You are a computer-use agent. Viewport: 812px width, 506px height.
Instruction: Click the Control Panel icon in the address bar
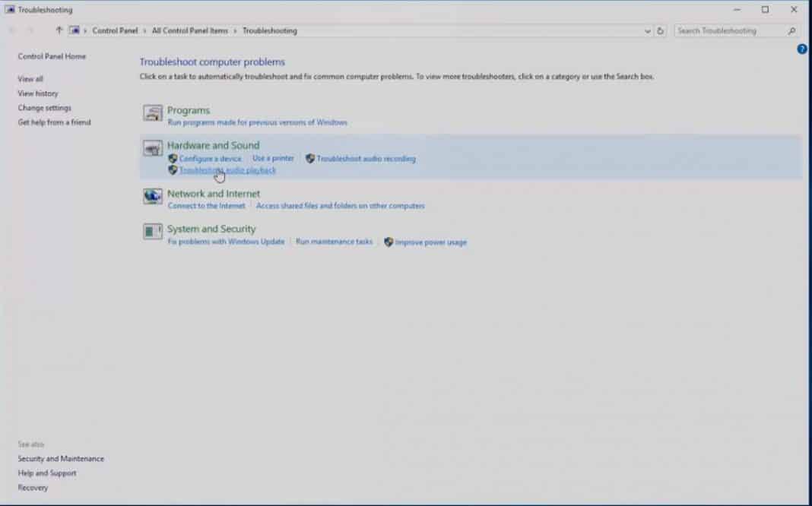click(x=75, y=30)
